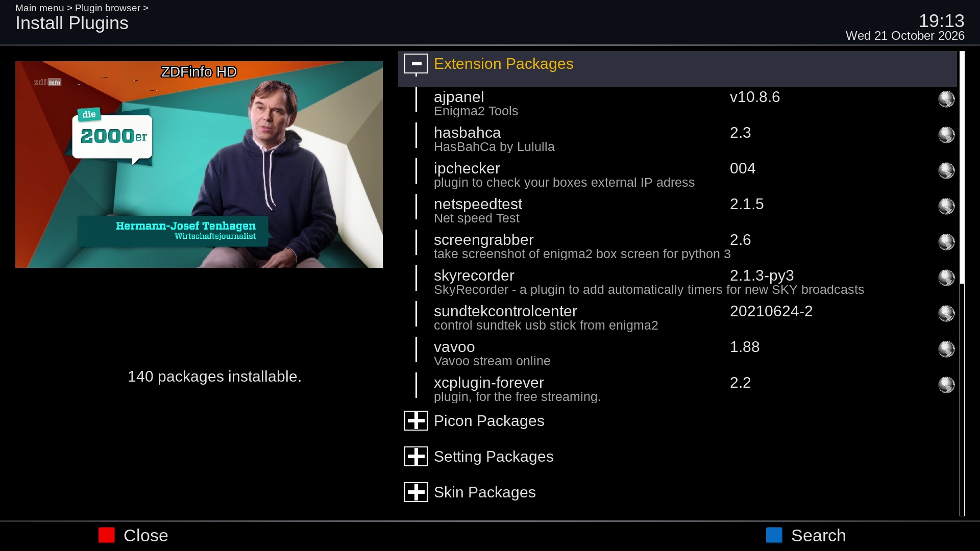Expand Picon Packages plus box
The width and height of the screenshot is (980, 551).
pyautogui.click(x=416, y=421)
